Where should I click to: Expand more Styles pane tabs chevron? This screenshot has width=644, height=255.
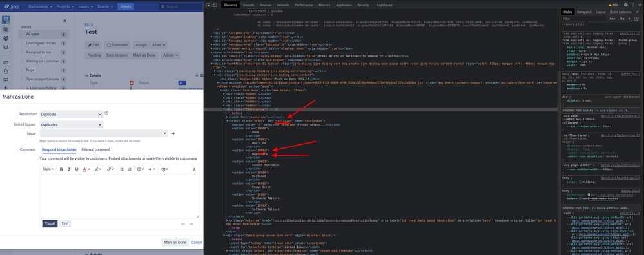pos(638,12)
